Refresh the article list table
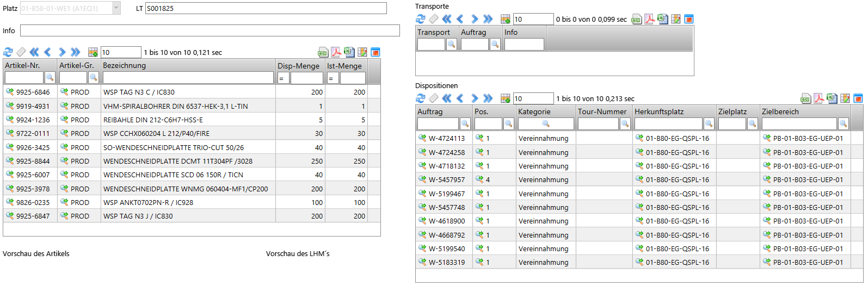This screenshot has width=868, height=286. 8,52
